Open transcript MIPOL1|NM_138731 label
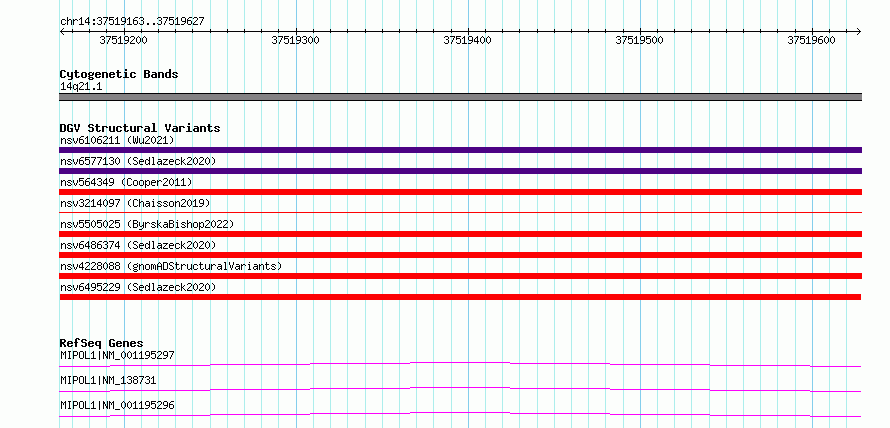This screenshot has width=890, height=428. click(x=108, y=380)
